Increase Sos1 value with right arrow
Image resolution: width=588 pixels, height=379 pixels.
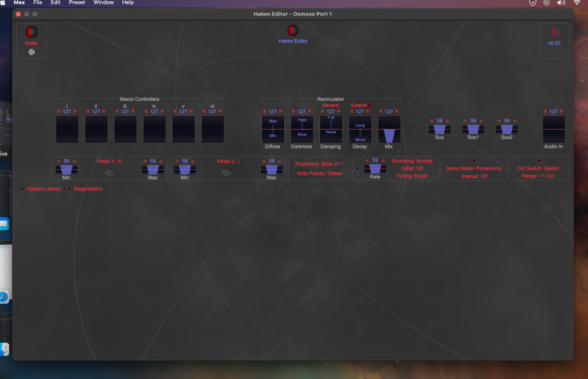tap(481, 120)
